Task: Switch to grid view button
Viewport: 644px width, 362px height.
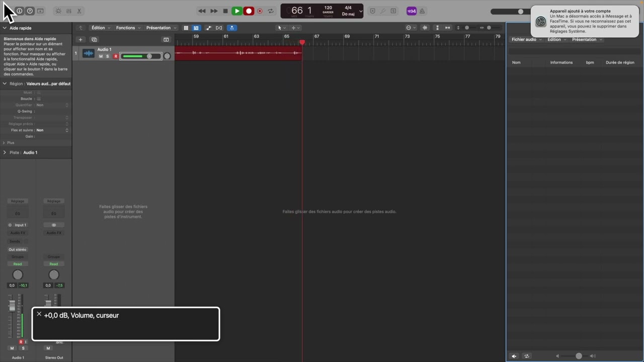Action: tap(186, 28)
